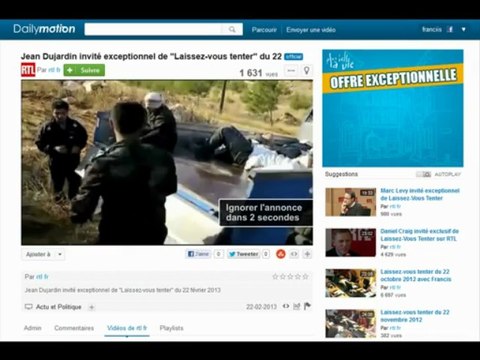Click the Dailymotion logo
This screenshot has width=480, height=360.
pyautogui.click(x=44, y=29)
